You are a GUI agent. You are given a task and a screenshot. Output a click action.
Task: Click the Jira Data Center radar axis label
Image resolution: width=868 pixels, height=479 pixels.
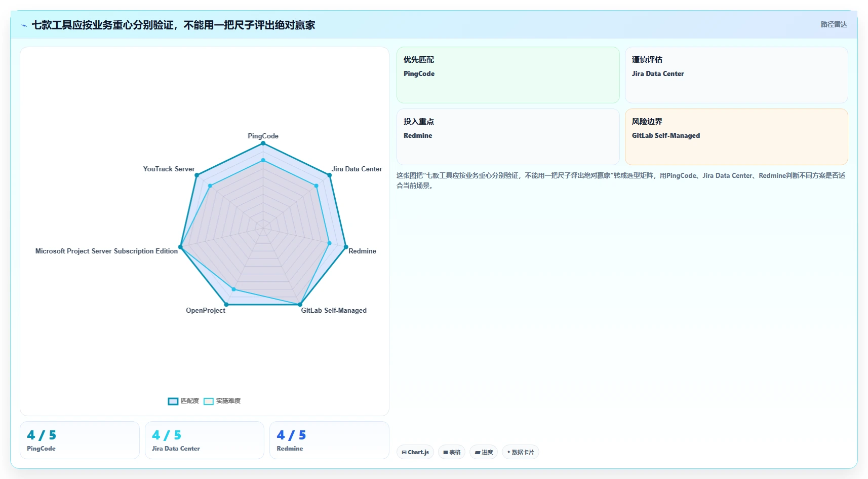(357, 169)
